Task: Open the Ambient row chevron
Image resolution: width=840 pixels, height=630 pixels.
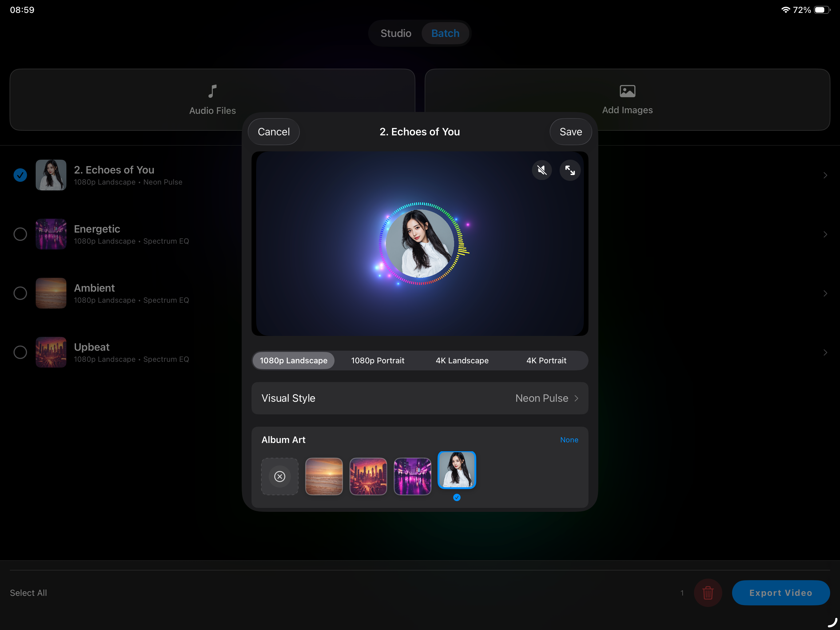Action: (x=825, y=293)
